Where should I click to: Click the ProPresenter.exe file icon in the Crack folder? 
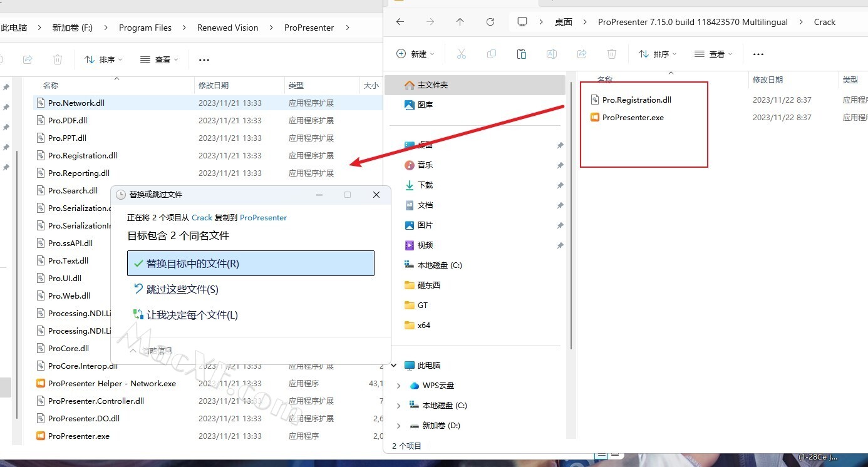[595, 117]
